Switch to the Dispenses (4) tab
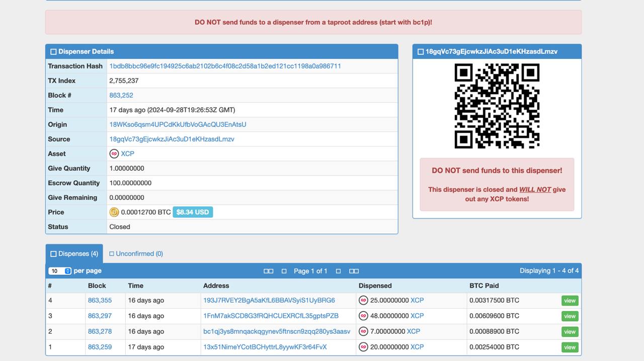The image size is (644, 361). coord(74,254)
